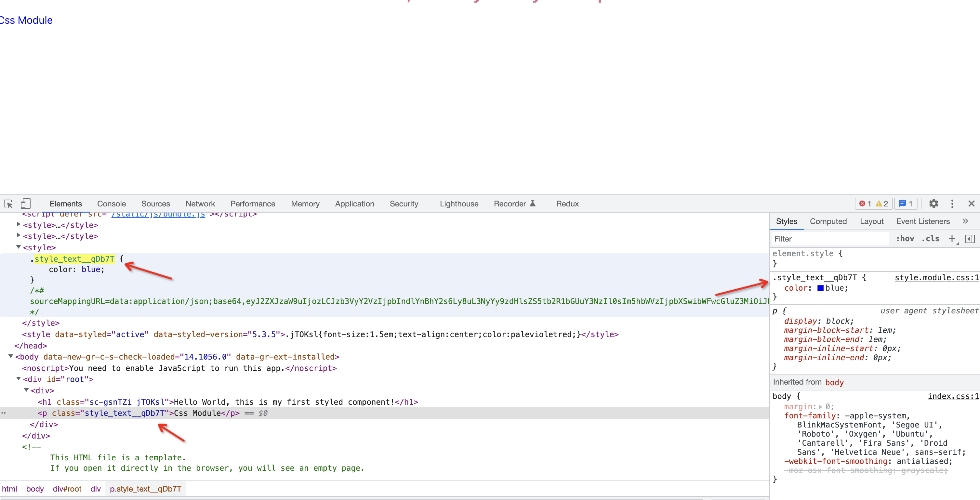
Task: Expand the first collapsed style tag
Action: pos(18,225)
